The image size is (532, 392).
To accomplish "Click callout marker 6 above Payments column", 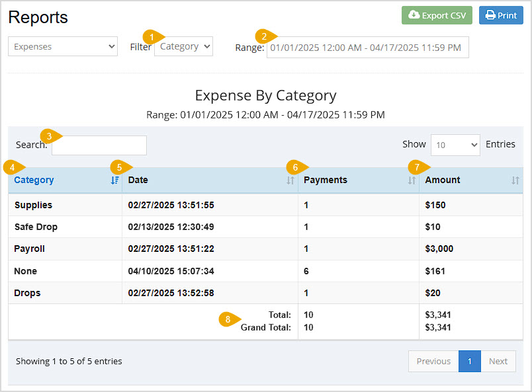I will pyautogui.click(x=296, y=167).
